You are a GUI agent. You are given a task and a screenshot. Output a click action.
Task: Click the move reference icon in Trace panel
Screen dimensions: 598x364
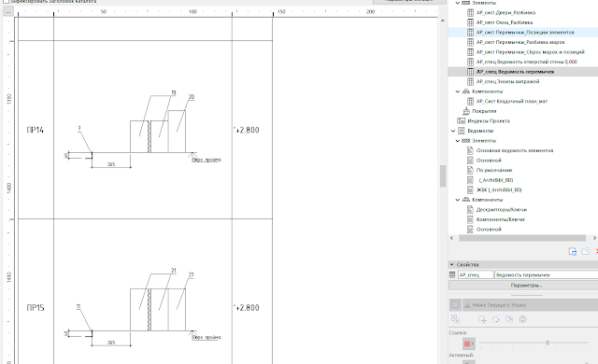482,319
